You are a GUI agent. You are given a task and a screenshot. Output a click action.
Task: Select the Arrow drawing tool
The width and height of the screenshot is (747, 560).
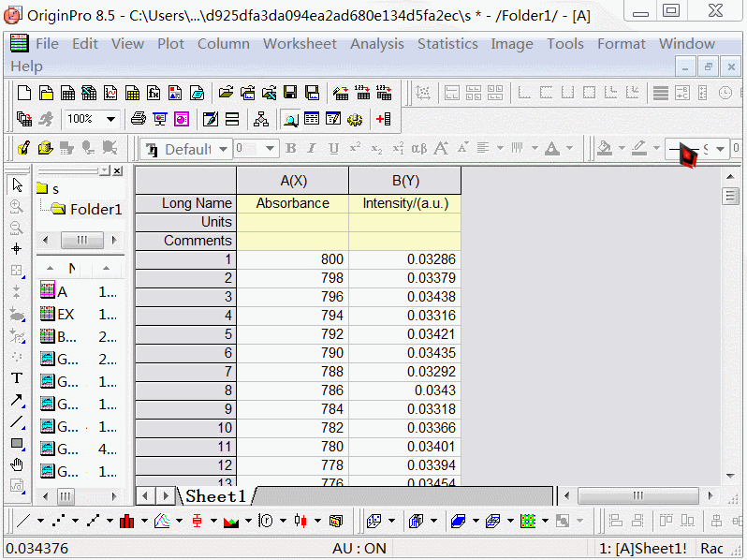(x=17, y=400)
